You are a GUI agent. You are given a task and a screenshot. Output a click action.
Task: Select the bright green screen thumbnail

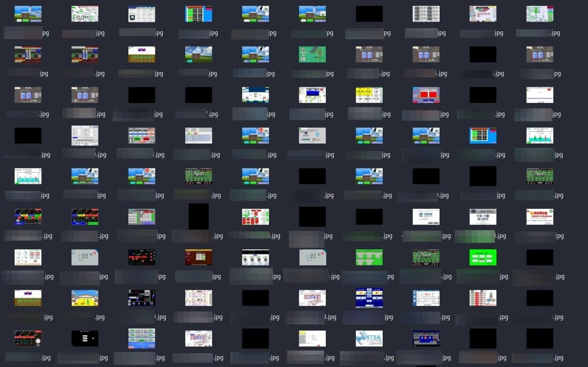483,257
